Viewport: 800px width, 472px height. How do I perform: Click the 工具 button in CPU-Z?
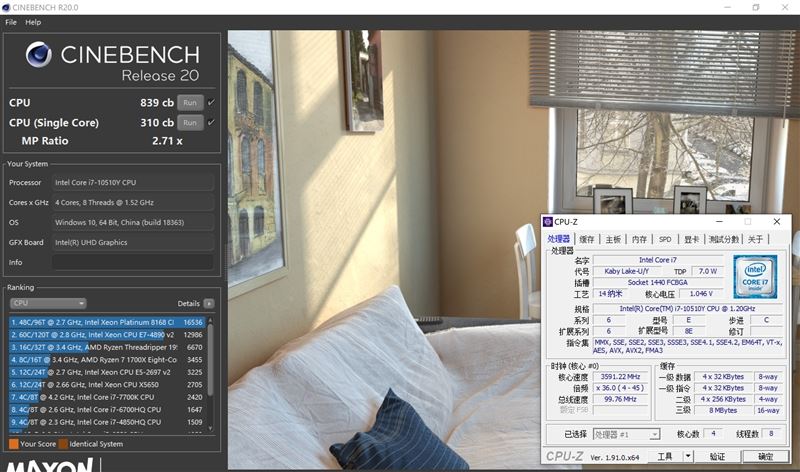665,457
